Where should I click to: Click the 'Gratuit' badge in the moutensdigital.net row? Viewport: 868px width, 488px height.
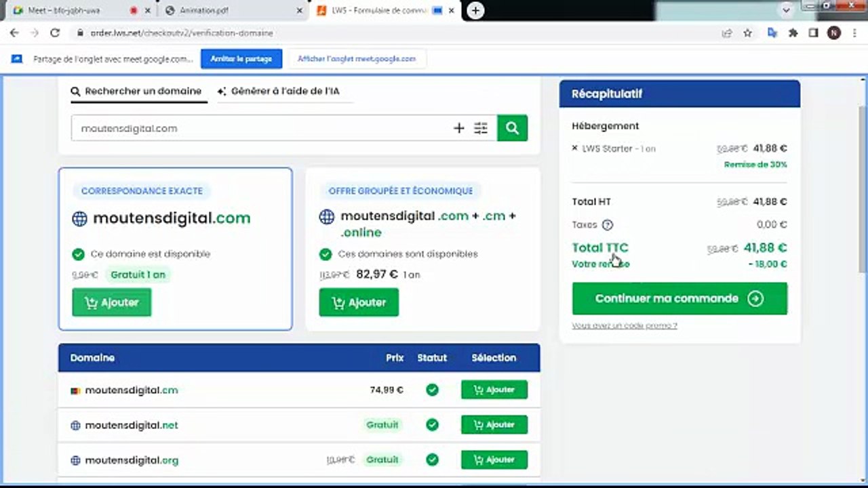[x=382, y=425]
